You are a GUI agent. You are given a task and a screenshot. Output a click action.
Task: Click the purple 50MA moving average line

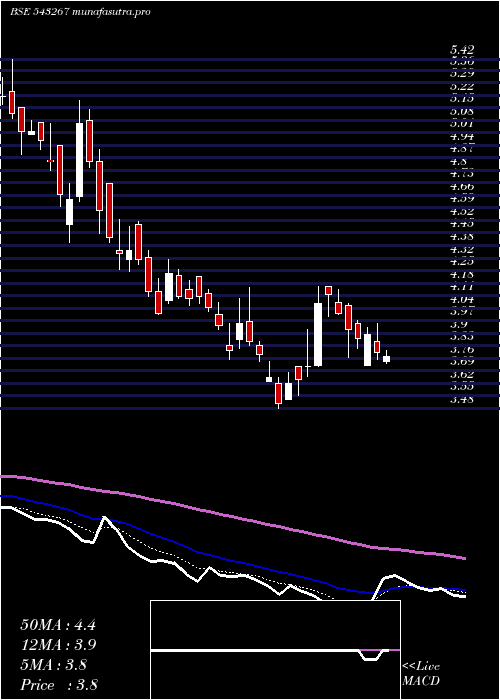click(232, 517)
